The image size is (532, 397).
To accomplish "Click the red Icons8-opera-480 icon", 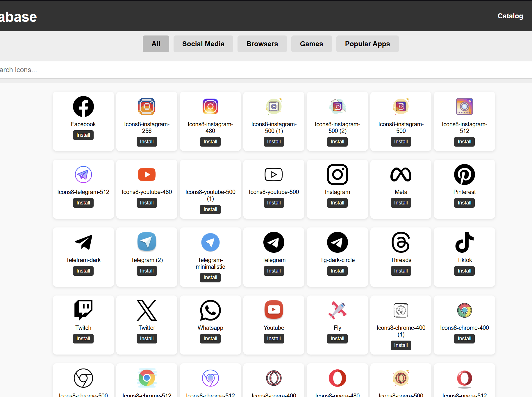I will pyautogui.click(x=337, y=378).
